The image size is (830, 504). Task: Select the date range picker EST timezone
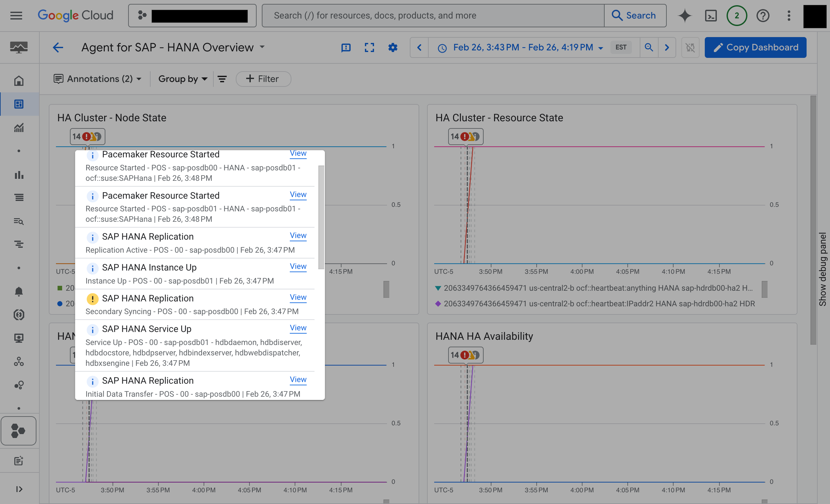(x=621, y=47)
